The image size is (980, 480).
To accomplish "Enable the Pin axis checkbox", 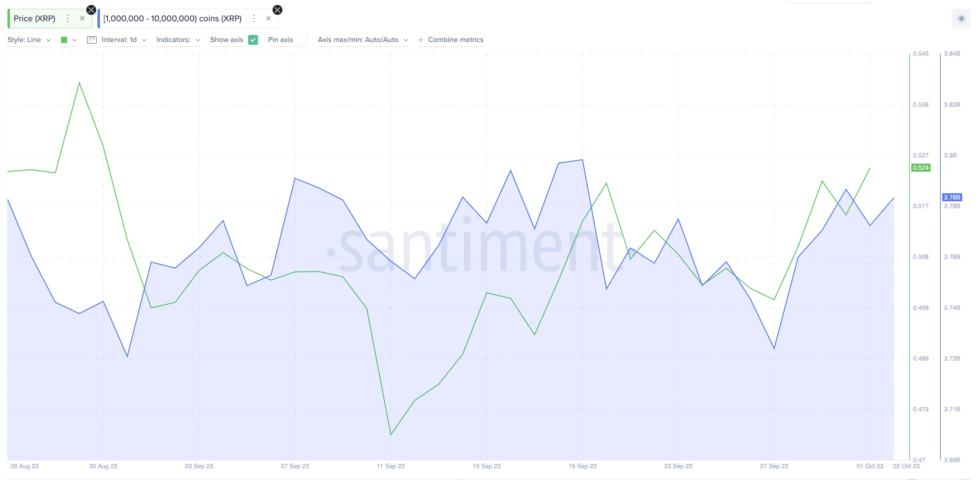I will [303, 40].
